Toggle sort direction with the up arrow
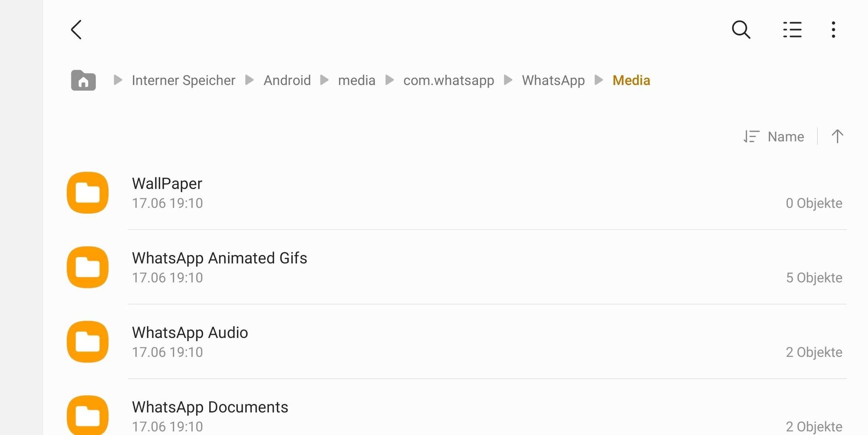868x435 pixels. 837,137
